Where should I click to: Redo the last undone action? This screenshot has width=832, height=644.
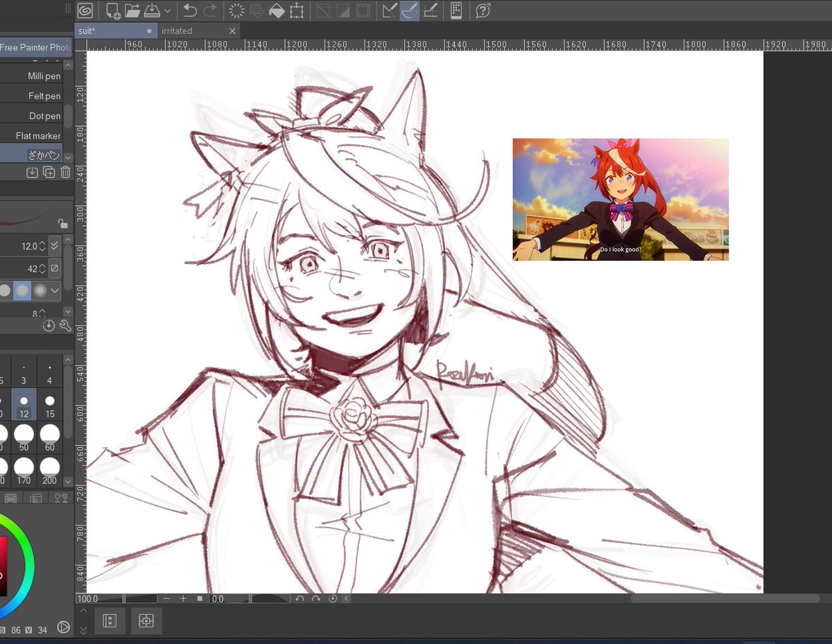pyautogui.click(x=209, y=10)
